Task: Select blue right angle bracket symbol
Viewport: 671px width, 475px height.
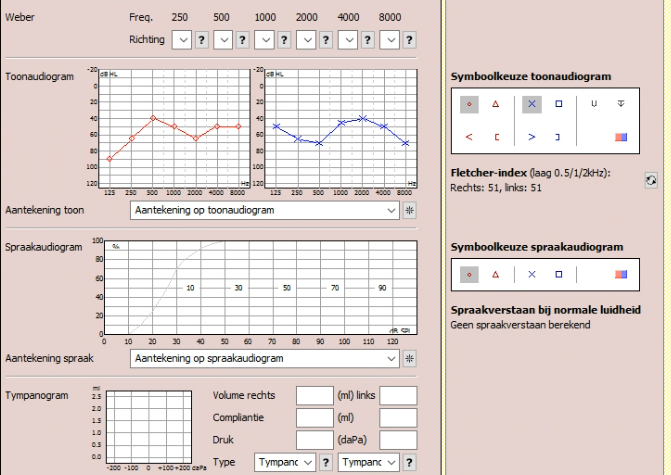Action: (531, 136)
